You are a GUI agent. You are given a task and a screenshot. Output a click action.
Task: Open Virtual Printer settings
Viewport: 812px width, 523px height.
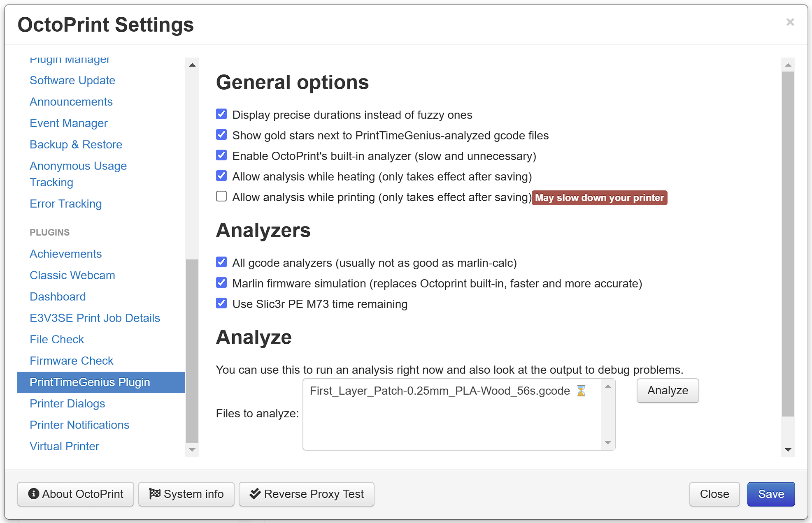click(65, 446)
